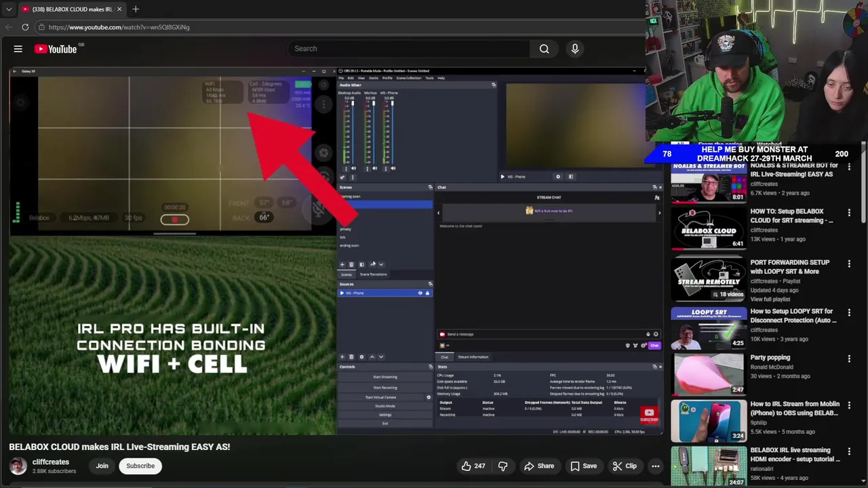Share the video using the Share button
The image size is (868, 488).
pyautogui.click(x=539, y=466)
